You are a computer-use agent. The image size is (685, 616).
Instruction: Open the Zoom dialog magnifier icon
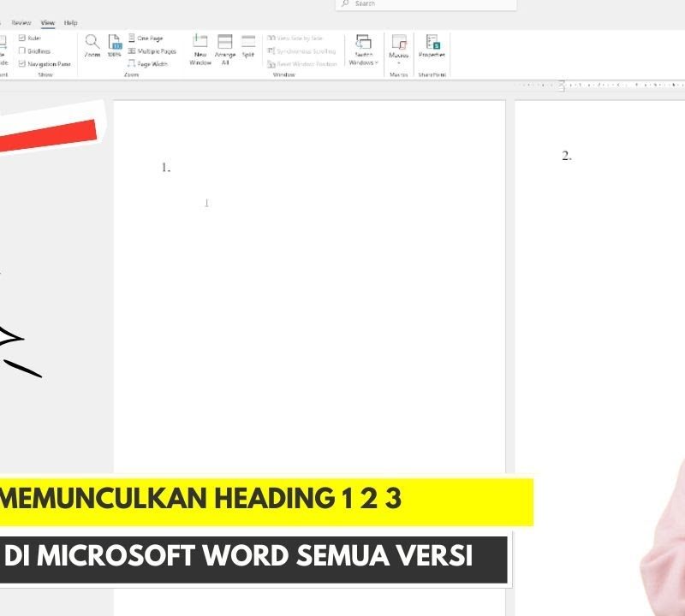92,46
